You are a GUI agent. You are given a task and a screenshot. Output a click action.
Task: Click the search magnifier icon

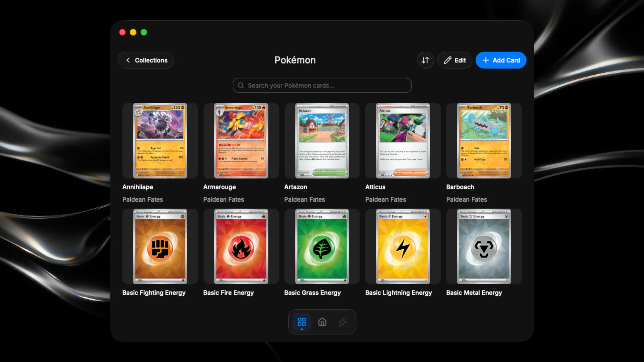coord(241,85)
